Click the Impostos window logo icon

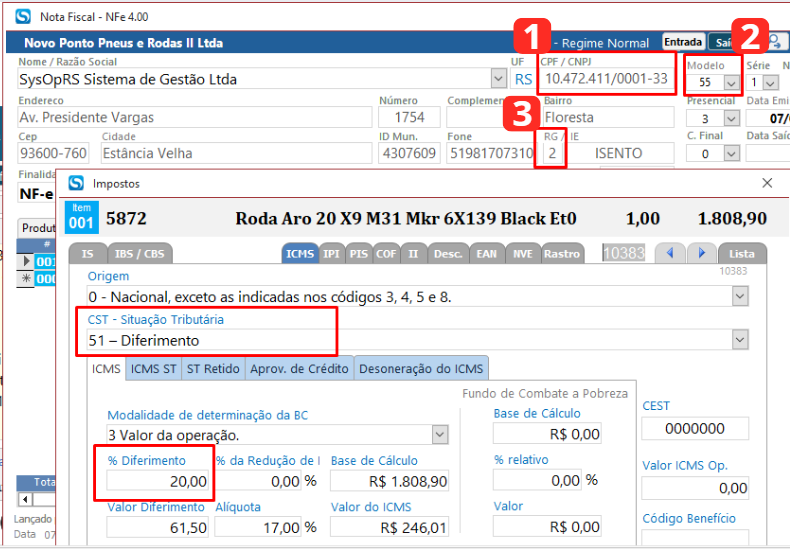pos(76,184)
